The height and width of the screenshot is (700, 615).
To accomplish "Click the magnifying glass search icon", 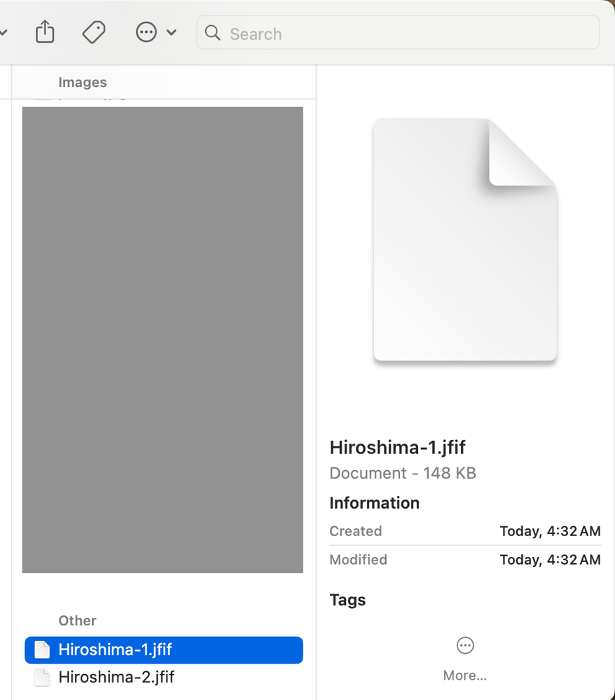I will 213,33.
